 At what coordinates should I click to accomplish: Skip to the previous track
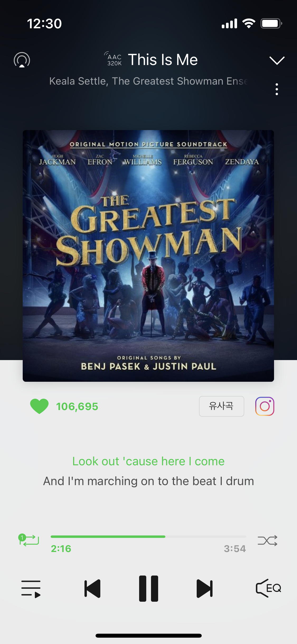[92, 588]
